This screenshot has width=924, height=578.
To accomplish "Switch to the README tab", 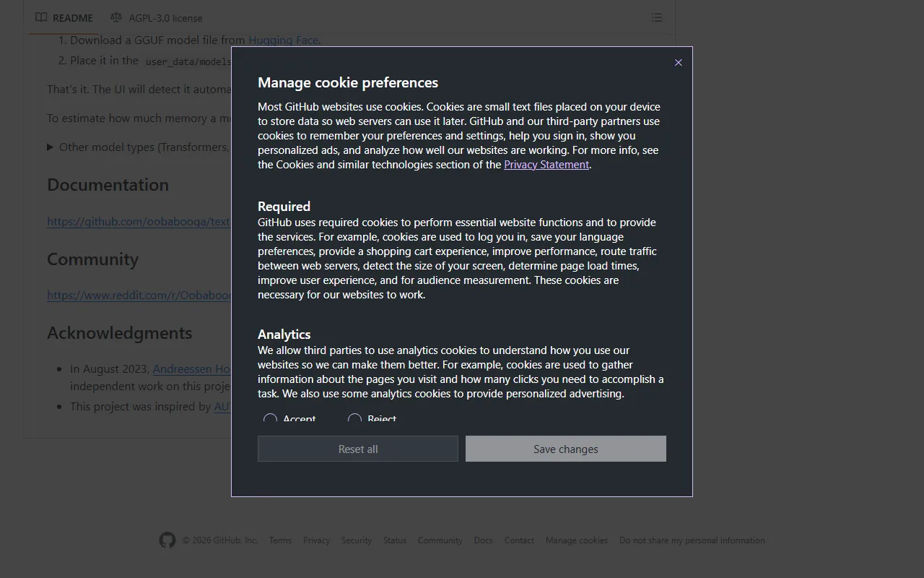I will (x=72, y=17).
